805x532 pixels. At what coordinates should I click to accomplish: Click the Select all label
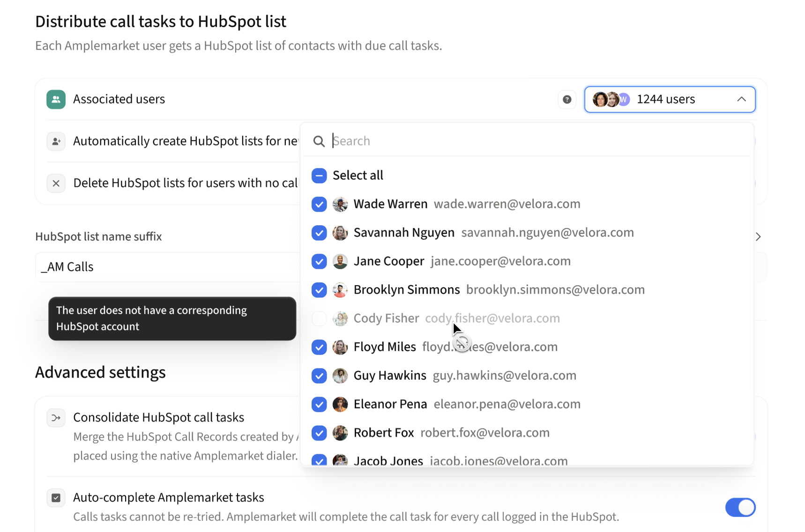(358, 176)
